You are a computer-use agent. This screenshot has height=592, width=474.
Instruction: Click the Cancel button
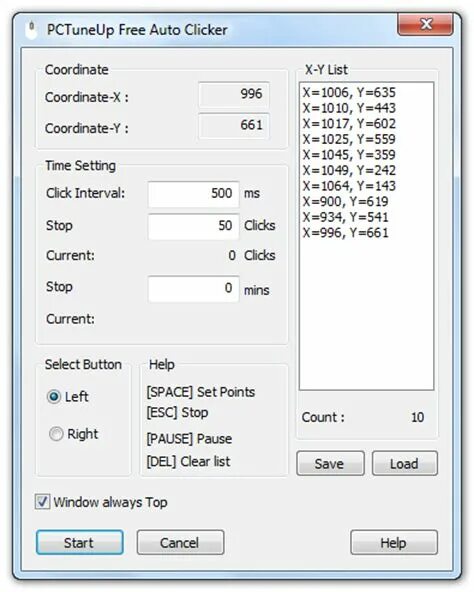[180, 543]
